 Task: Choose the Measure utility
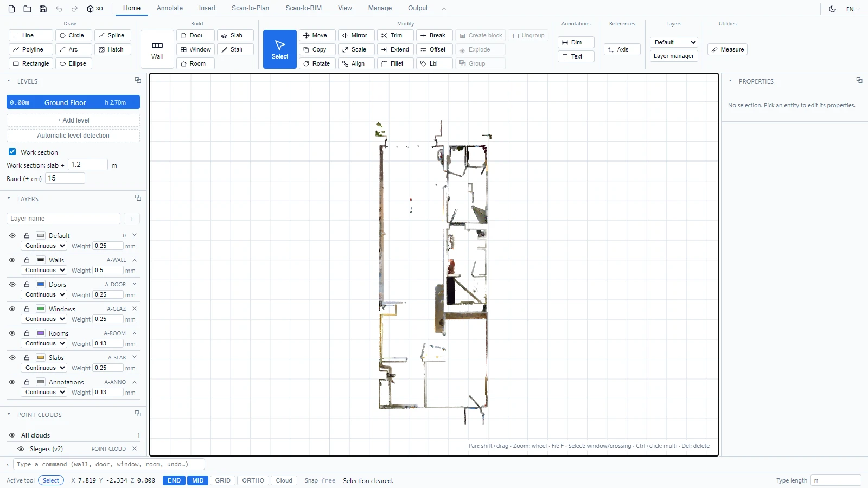(x=727, y=49)
